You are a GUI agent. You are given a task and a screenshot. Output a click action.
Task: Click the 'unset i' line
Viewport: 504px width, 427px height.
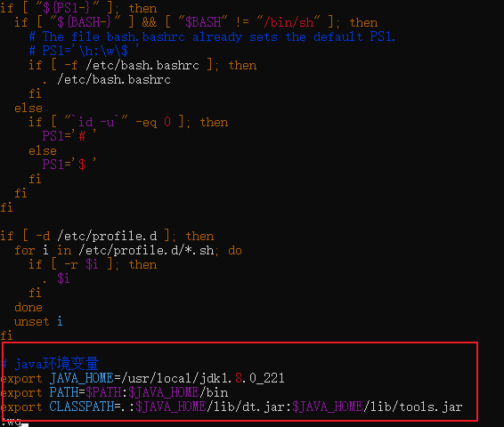pyautogui.click(x=38, y=321)
